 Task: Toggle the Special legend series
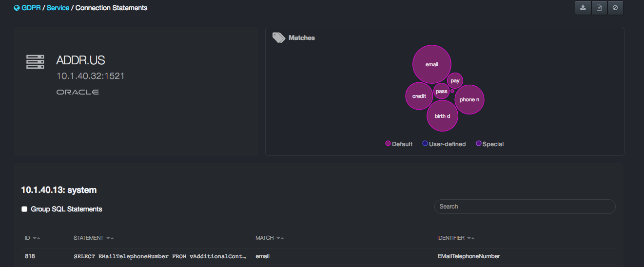coord(489,144)
